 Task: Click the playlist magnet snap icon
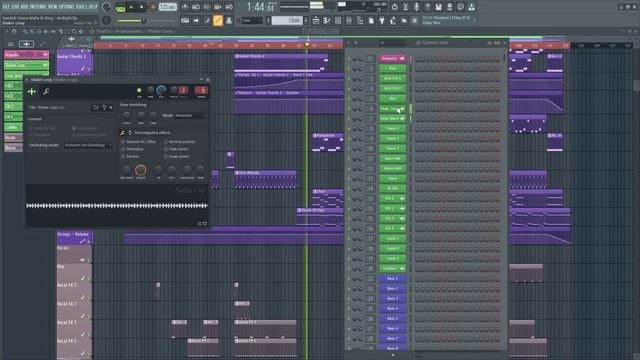coord(14,31)
